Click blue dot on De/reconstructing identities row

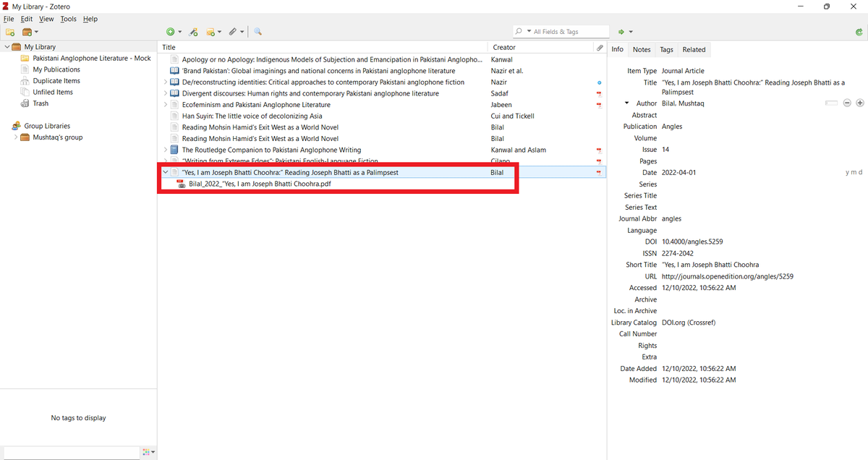tap(599, 82)
